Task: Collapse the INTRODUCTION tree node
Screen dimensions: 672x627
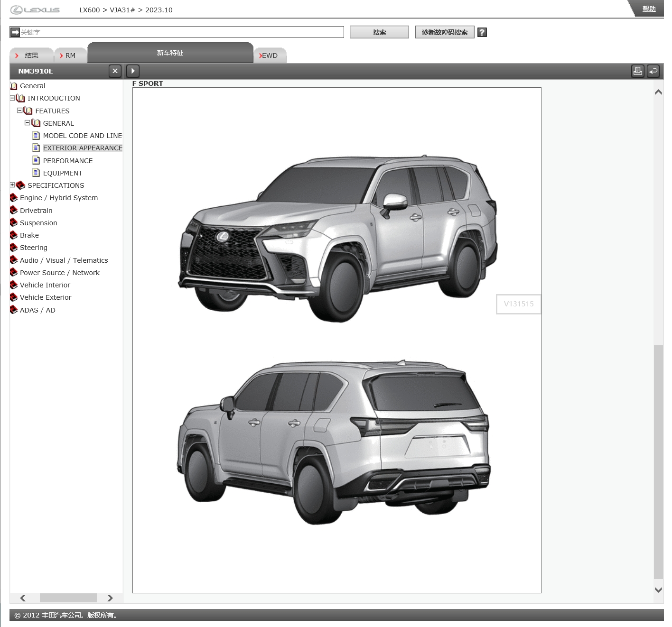Action: (x=12, y=98)
